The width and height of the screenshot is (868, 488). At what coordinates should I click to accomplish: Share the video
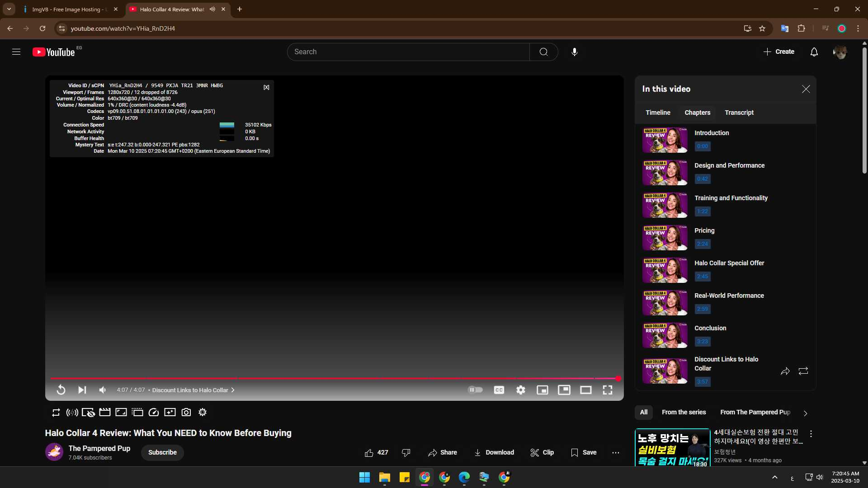click(443, 452)
